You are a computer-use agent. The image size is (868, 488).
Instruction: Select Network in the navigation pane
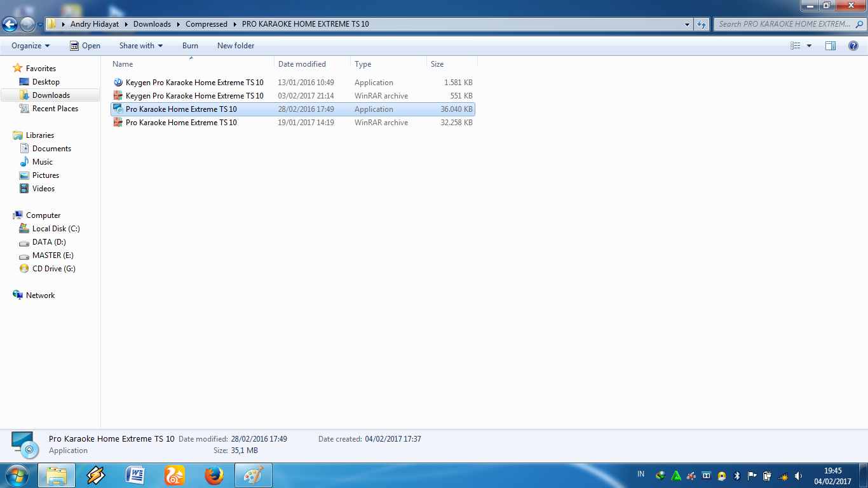[40, 295]
